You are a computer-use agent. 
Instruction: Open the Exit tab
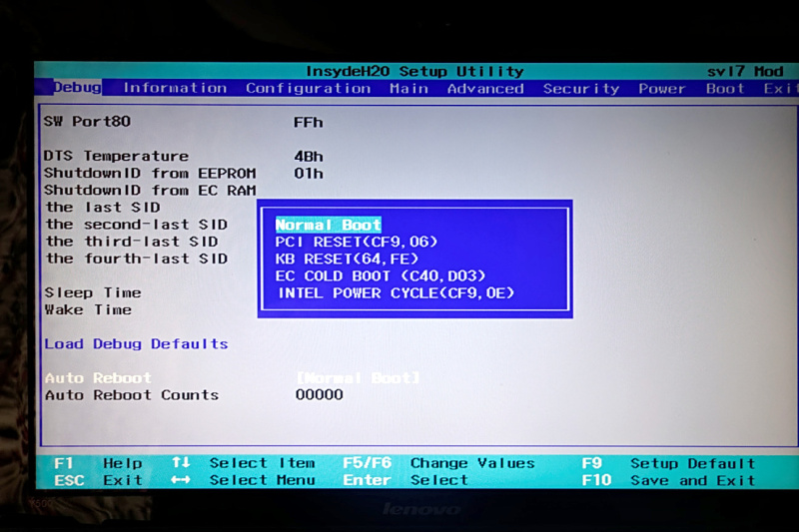tap(780, 89)
